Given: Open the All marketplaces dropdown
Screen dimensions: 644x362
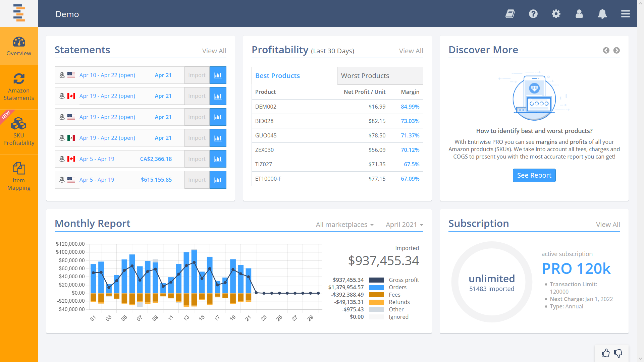Looking at the screenshot, I should (344, 225).
